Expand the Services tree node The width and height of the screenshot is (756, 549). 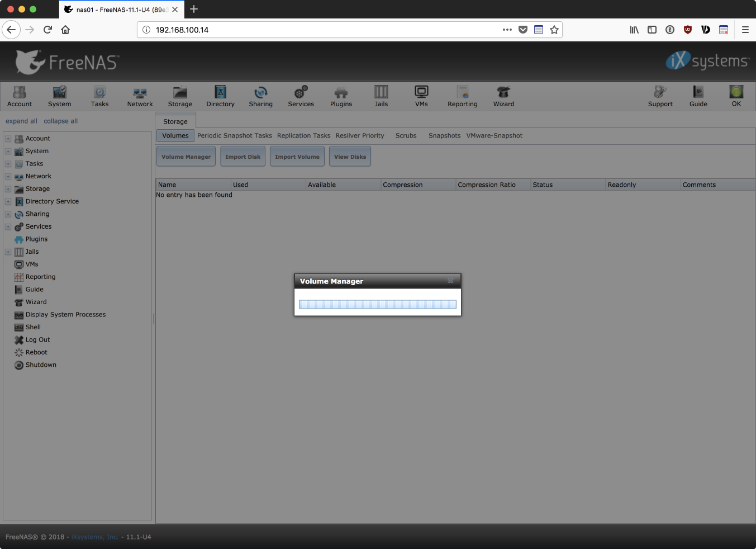point(8,227)
